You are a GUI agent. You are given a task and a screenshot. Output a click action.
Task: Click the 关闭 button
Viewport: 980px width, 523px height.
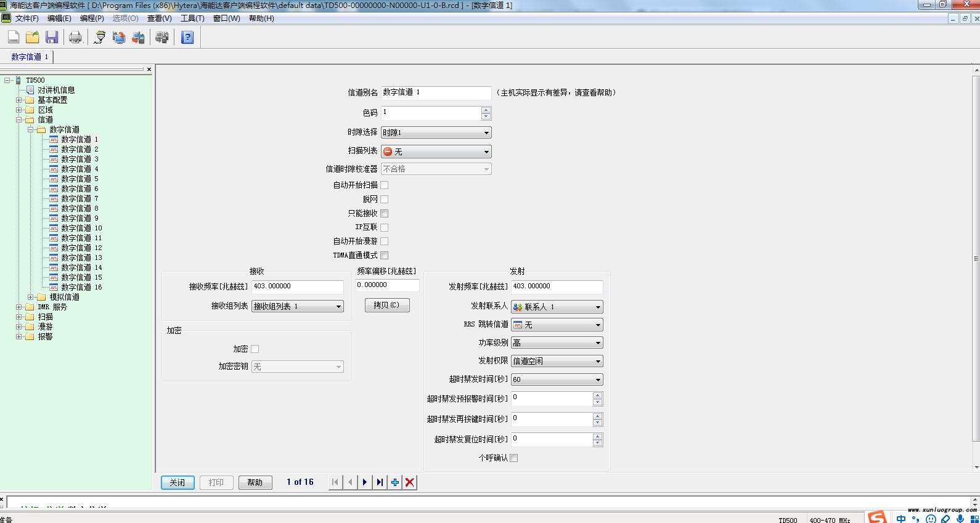(178, 482)
